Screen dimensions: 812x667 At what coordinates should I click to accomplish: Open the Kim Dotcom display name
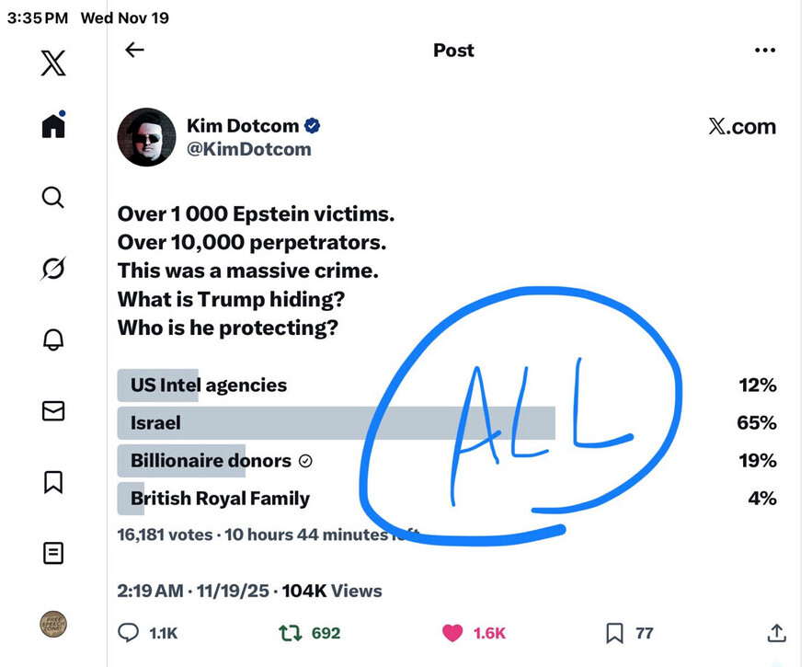pyautogui.click(x=244, y=126)
